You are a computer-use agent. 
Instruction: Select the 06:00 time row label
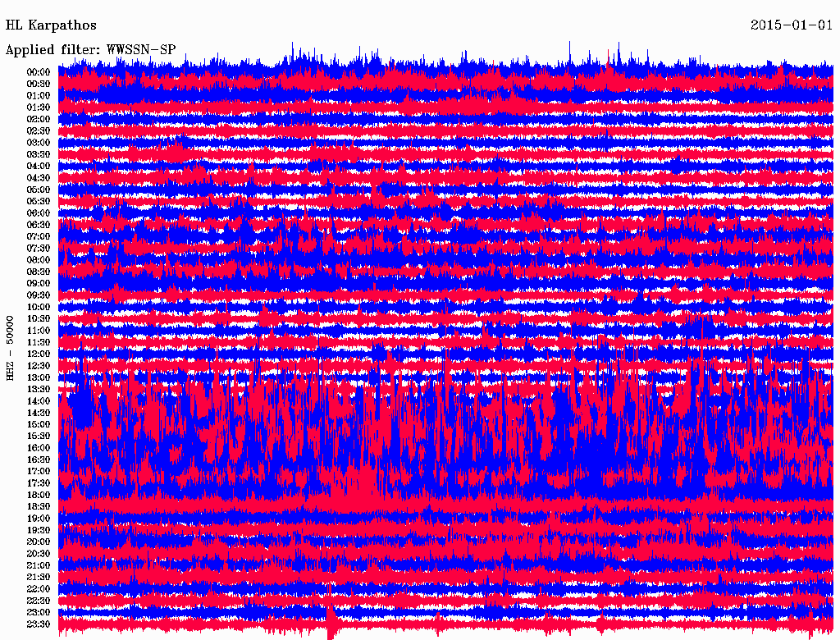tap(39, 213)
